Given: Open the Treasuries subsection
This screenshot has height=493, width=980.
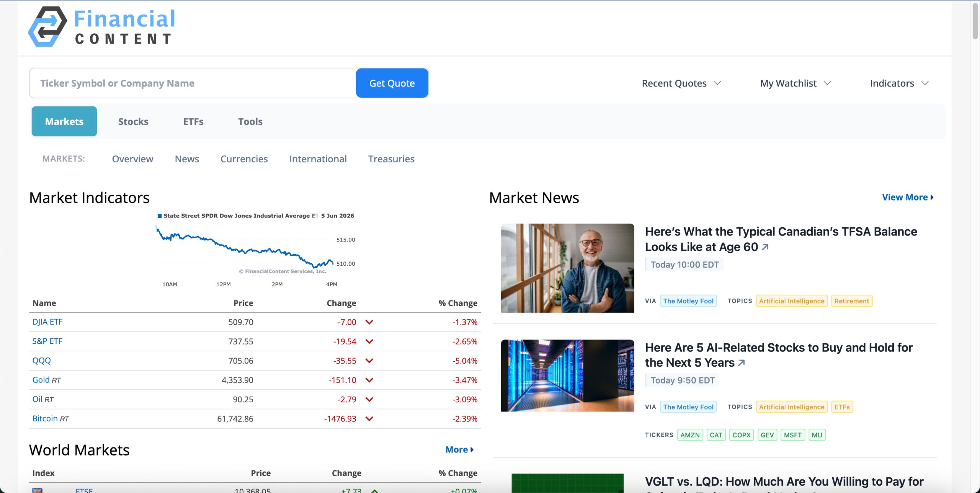Looking at the screenshot, I should (391, 159).
